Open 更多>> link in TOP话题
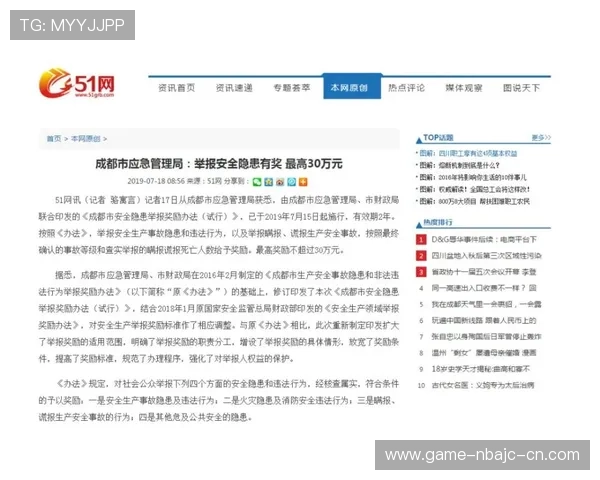 click(541, 137)
